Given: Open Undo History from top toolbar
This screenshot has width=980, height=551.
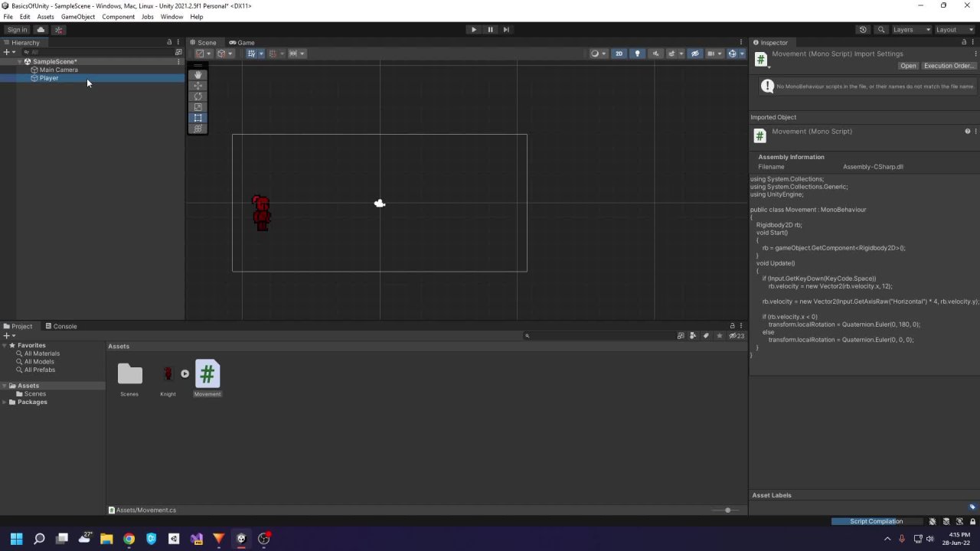Looking at the screenshot, I should click(x=863, y=30).
